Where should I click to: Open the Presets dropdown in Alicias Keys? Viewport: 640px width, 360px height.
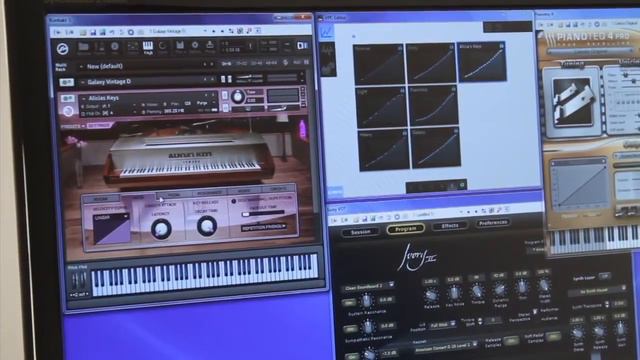coord(73,126)
